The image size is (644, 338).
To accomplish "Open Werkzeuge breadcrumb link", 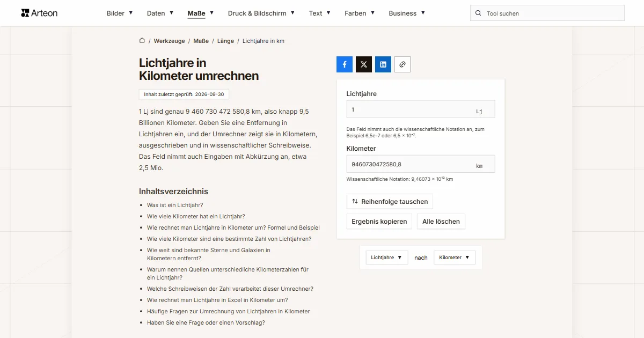I will click(169, 41).
